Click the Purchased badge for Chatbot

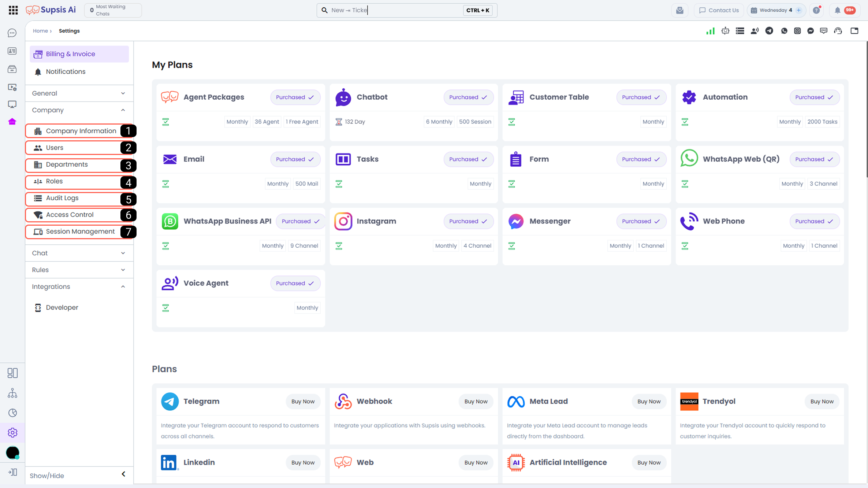[x=468, y=97]
